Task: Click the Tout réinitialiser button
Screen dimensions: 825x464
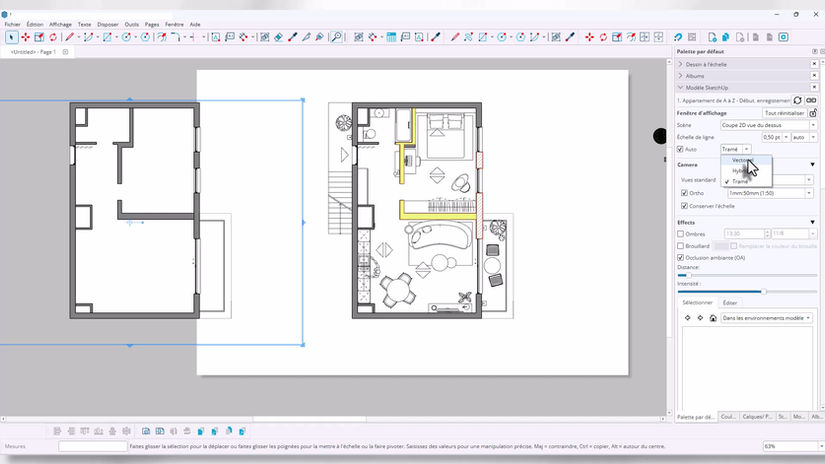Action: pos(784,113)
